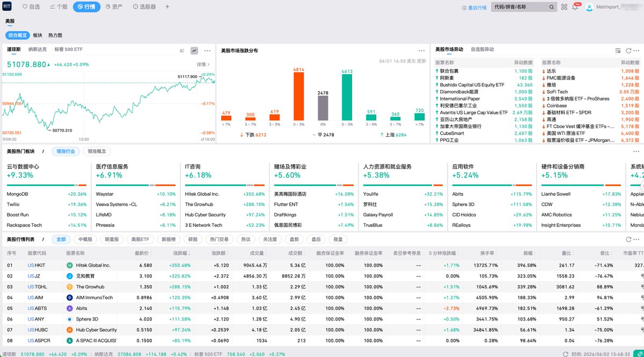Click the AIM ImmunoTech stock icon
The height and width of the screenshot is (357, 644).
(x=69, y=297)
